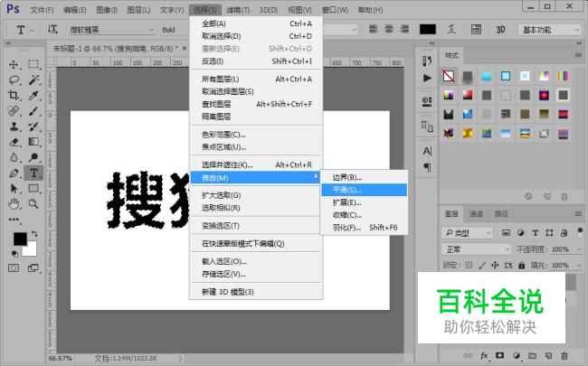This screenshot has height=366, width=588.
Task: Choose 羽化(F)... from the submenu
Action: [x=364, y=228]
